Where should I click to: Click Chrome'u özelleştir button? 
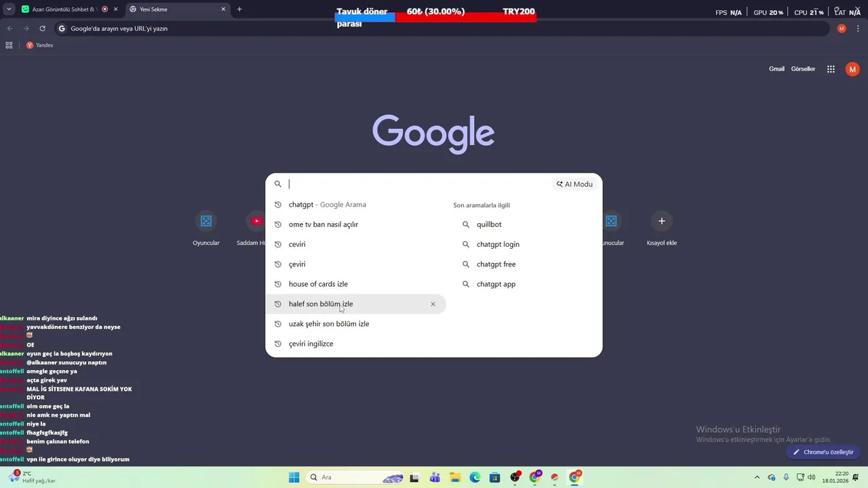pos(823,452)
